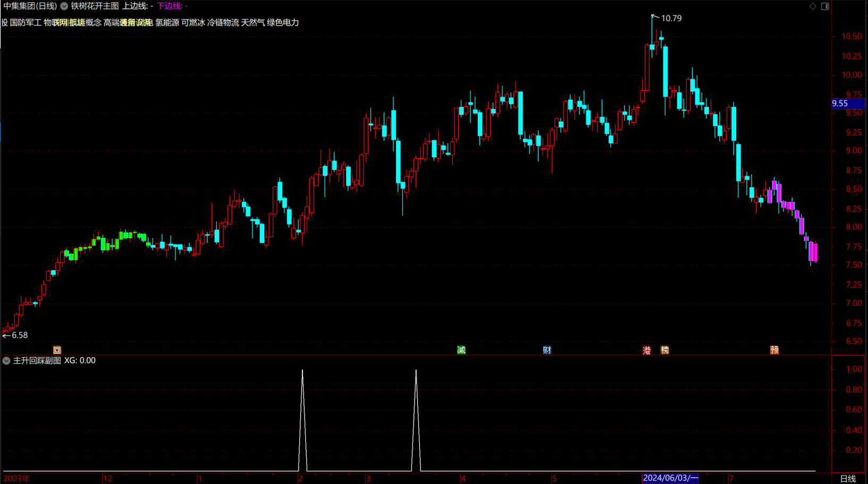Open the main chart indicator dropdown arrow
This screenshot has width=868, height=484.
[64, 6]
